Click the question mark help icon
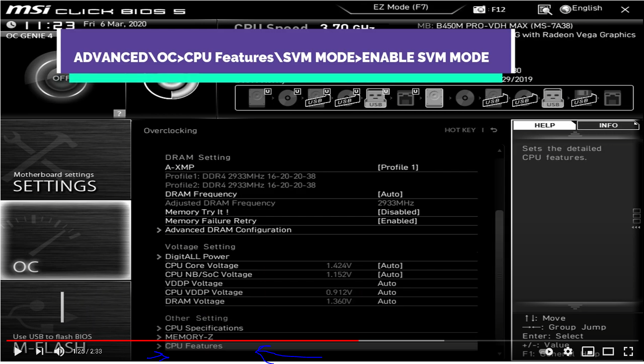This screenshot has width=644, height=364. (x=119, y=114)
